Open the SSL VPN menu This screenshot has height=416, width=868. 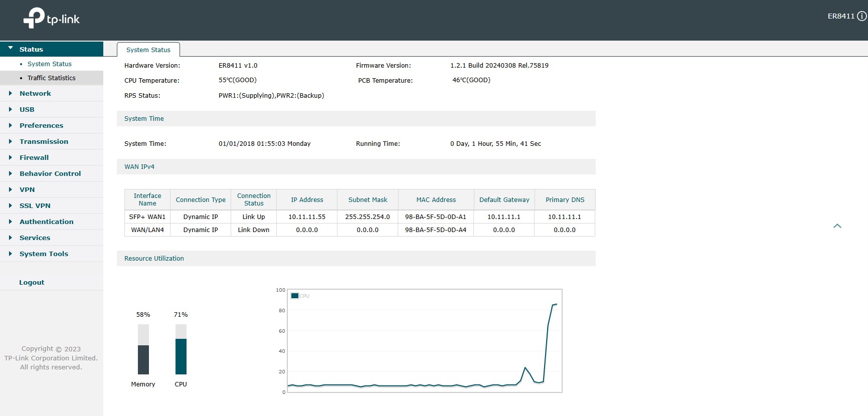pyautogui.click(x=35, y=205)
